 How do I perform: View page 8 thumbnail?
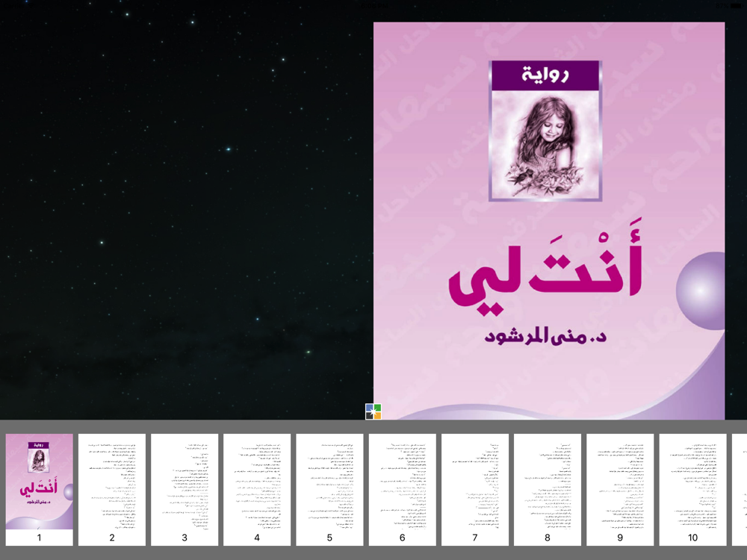[548, 489]
